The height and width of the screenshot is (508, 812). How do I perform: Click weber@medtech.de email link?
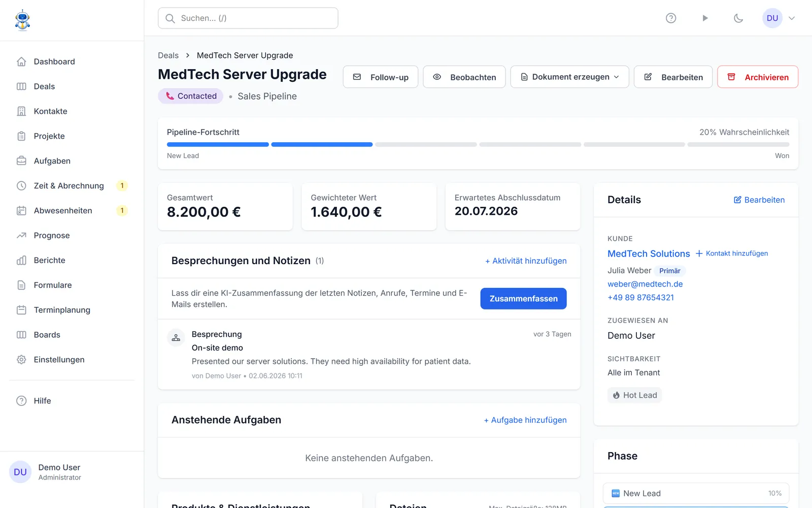(x=645, y=284)
